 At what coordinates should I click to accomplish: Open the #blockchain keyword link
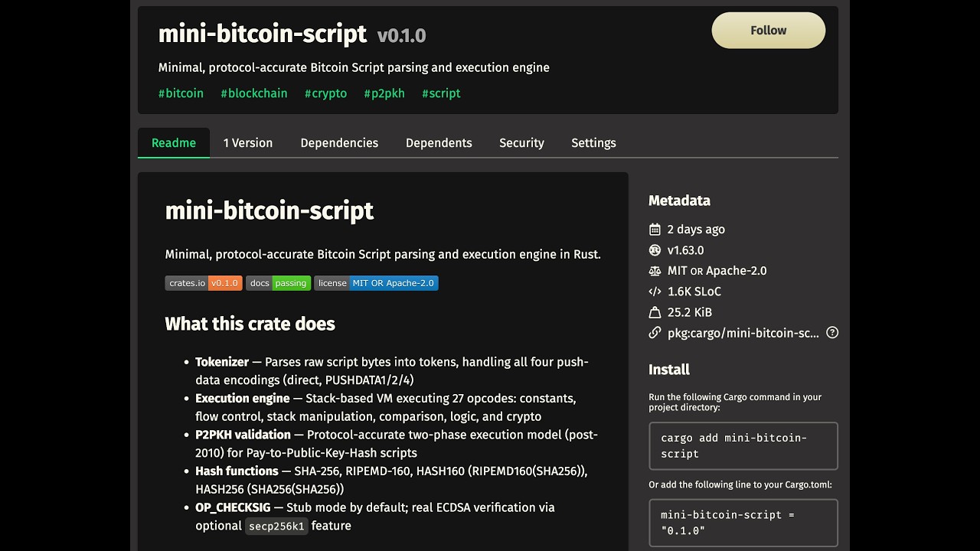pos(254,93)
